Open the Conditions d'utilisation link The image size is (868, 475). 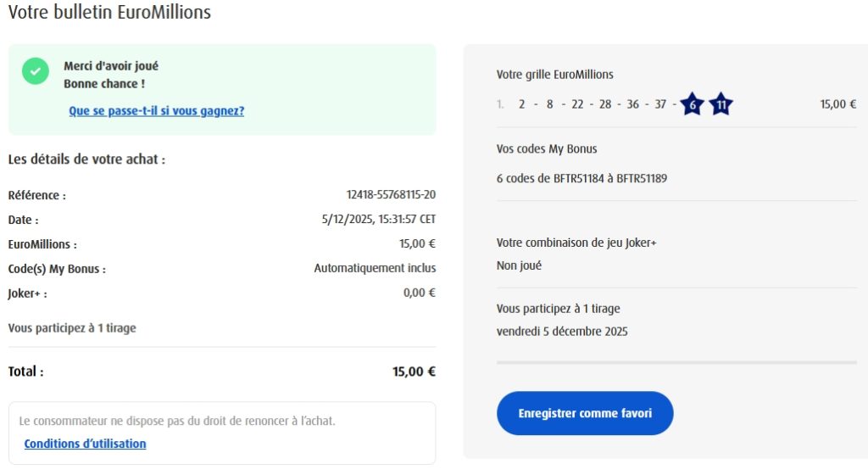click(85, 444)
